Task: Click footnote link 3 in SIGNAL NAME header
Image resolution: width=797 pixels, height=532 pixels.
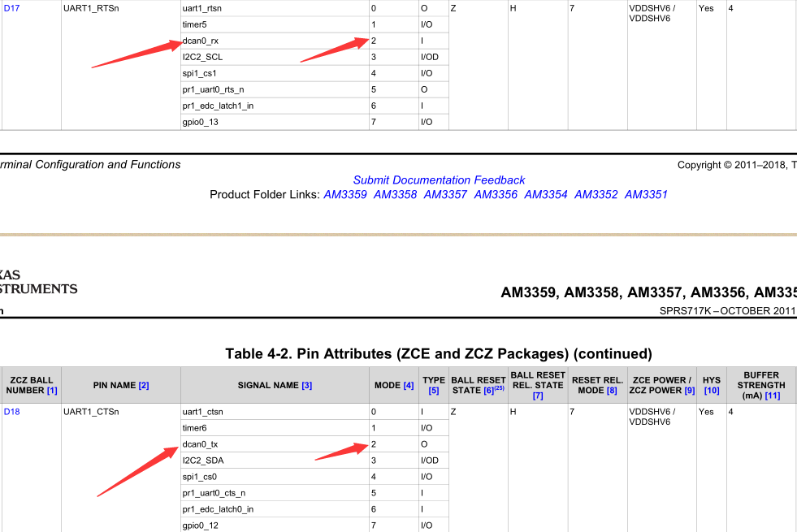Action: click(x=306, y=385)
